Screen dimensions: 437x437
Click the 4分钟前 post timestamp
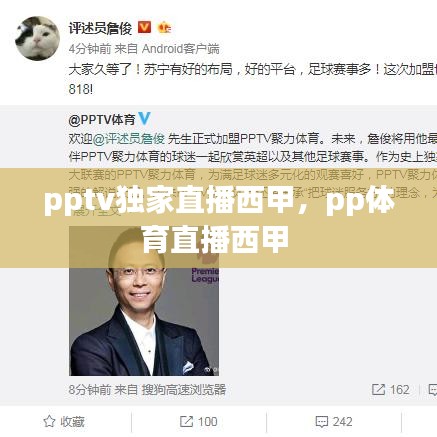point(90,49)
